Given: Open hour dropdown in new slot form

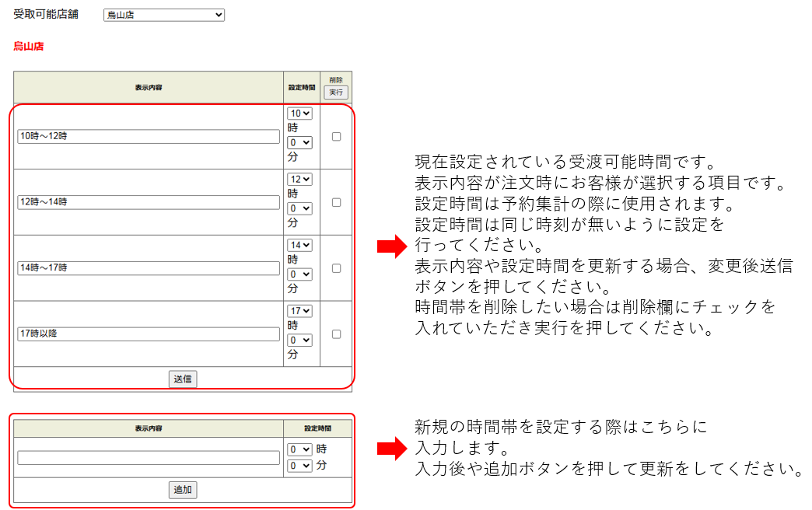Looking at the screenshot, I should point(299,449).
